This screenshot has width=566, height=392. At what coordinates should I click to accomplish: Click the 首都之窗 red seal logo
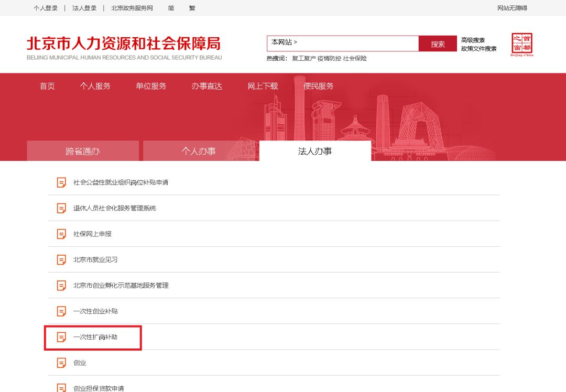click(521, 45)
